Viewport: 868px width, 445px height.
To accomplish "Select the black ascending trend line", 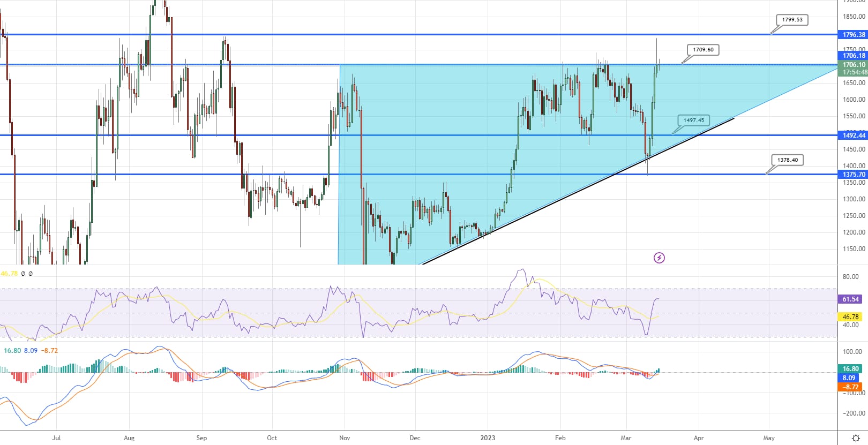I will 579,191.
